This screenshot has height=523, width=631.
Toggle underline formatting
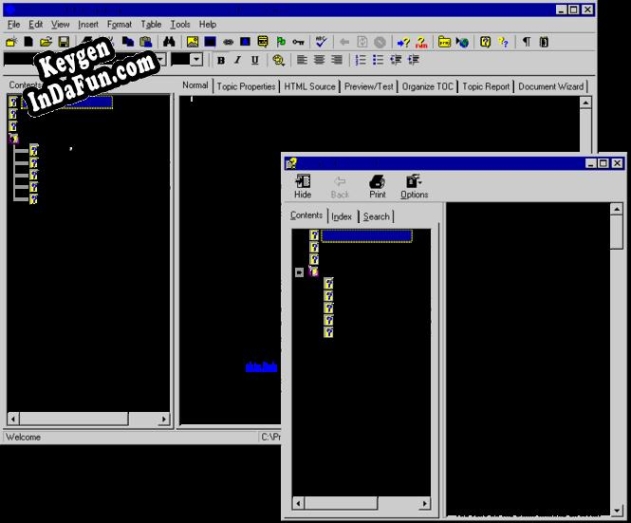[255, 60]
